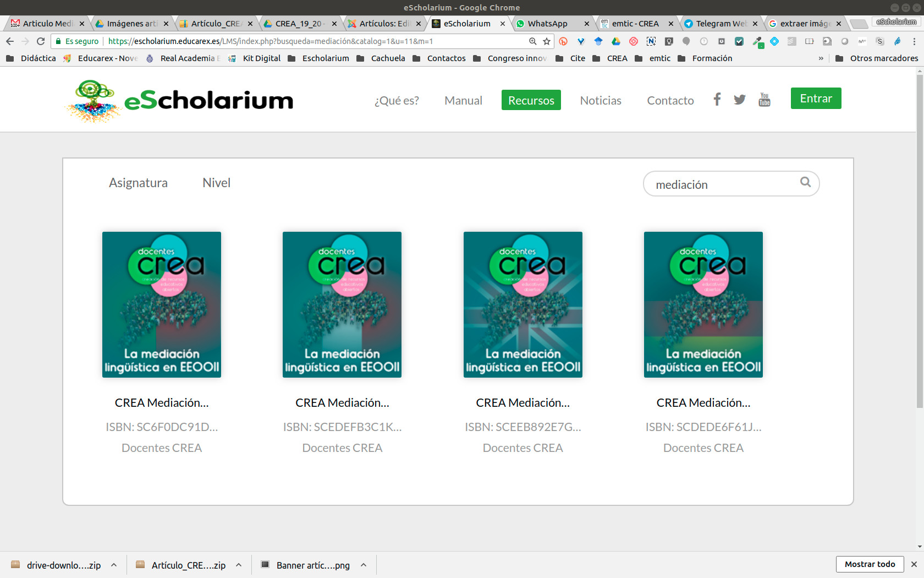
Task: Open the Didáctica bookmark folder
Action: [31, 58]
